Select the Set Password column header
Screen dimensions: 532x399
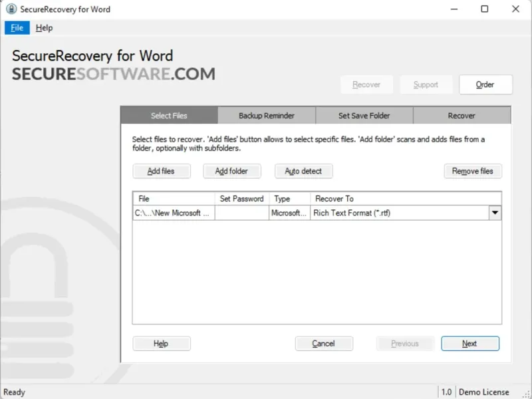pos(242,198)
